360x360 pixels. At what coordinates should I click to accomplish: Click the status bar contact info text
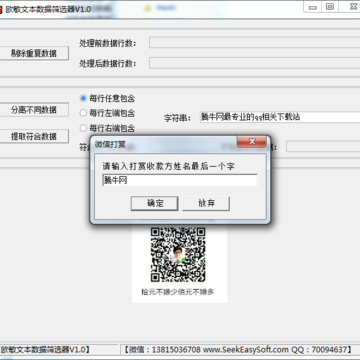[238, 349]
